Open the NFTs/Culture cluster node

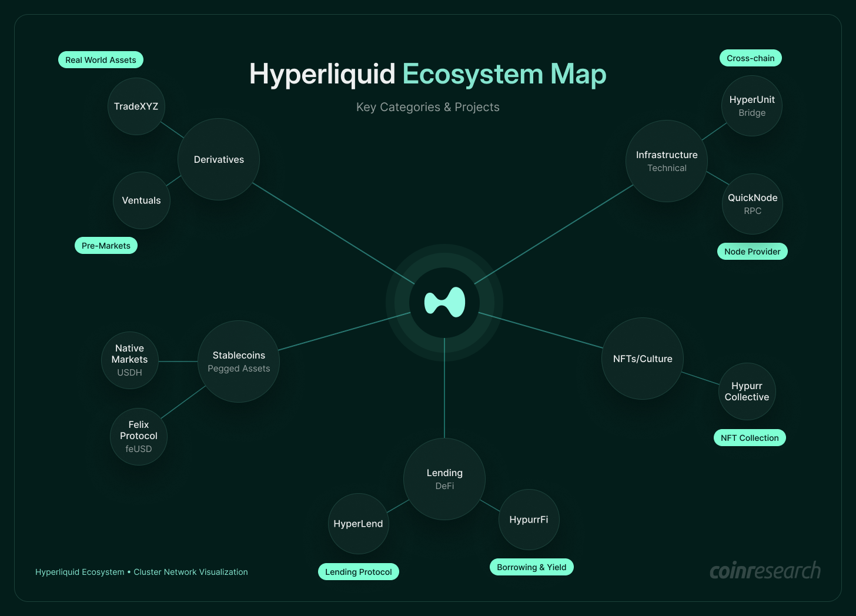pos(642,359)
